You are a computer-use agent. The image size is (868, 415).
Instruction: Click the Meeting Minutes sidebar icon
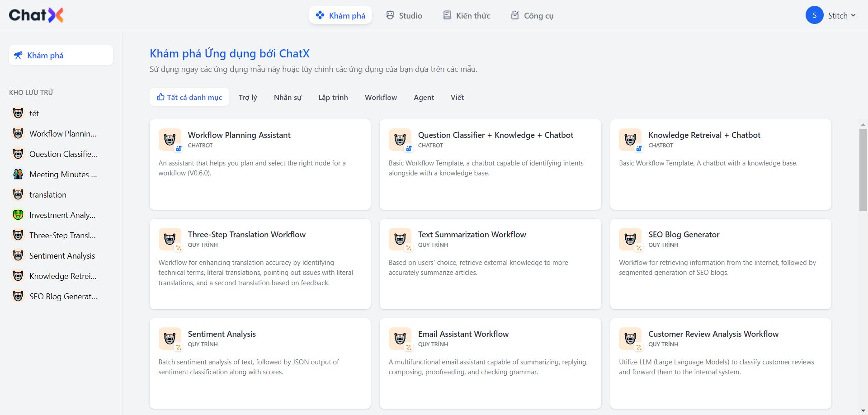click(18, 174)
